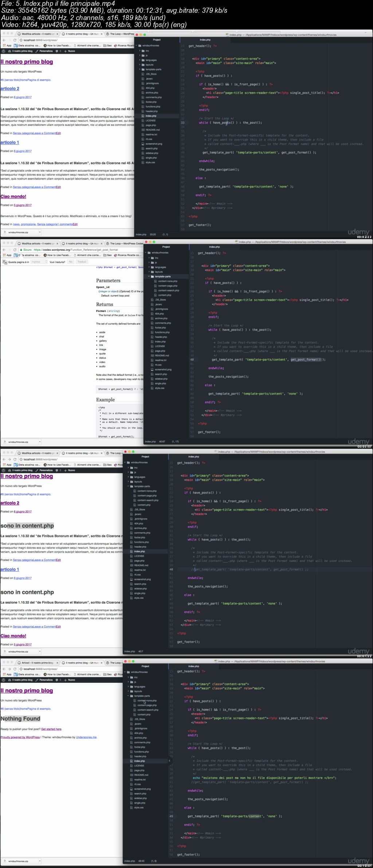The height and width of the screenshot is (868, 373).
Task: Click Google Translate icon in translate bar
Action: pos(5,262)
